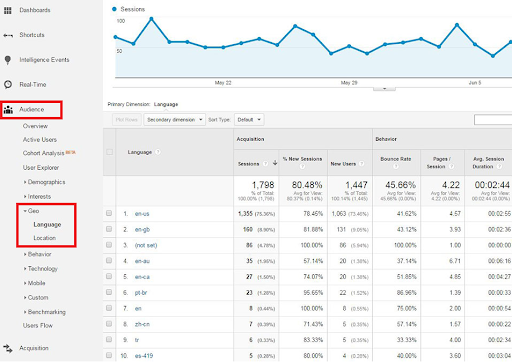The height and width of the screenshot is (362, 512).
Task: Open the Real-Time reports
Action: point(33,85)
